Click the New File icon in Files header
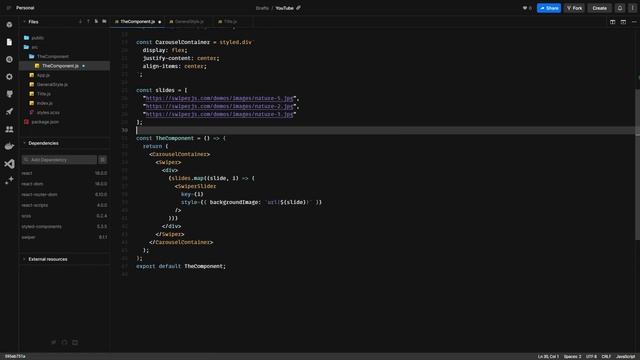Image resolution: width=640 pixels, height=360 pixels. point(96,21)
